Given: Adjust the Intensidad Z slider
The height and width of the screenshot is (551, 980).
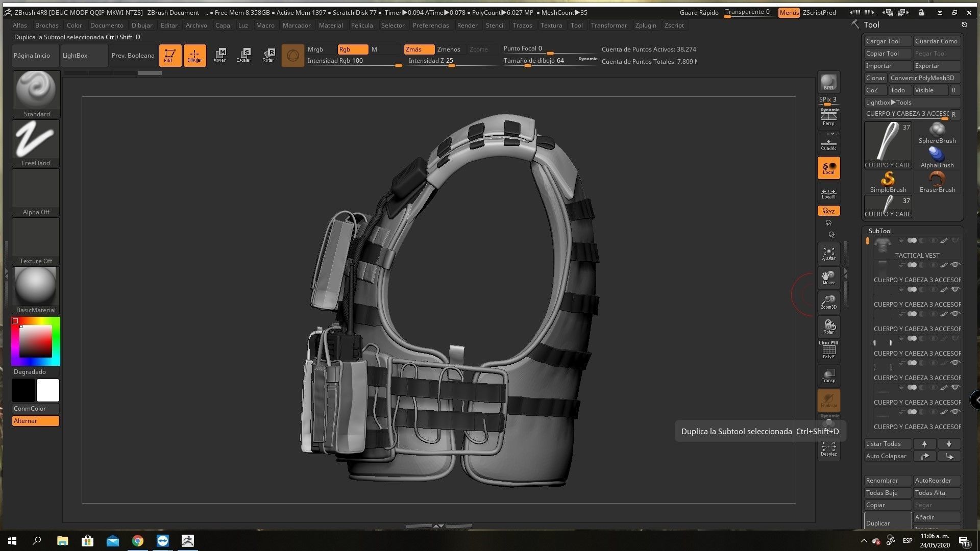Looking at the screenshot, I should pos(453,61).
